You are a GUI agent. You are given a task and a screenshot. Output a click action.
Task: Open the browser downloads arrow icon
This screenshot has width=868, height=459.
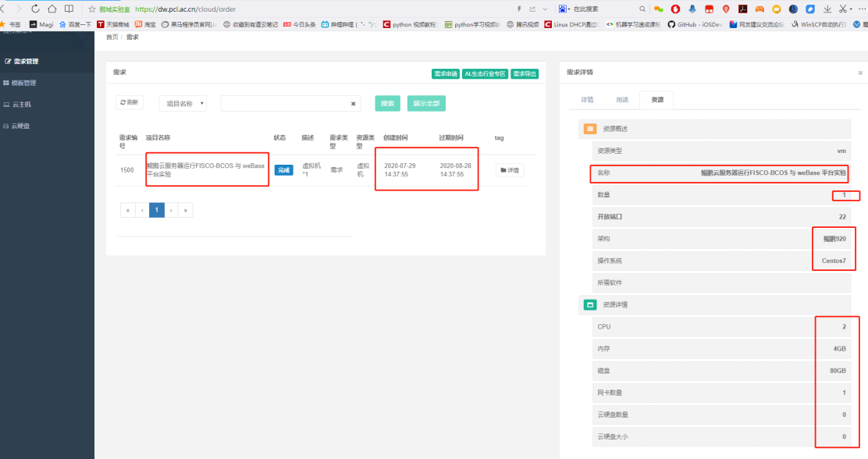[827, 9]
